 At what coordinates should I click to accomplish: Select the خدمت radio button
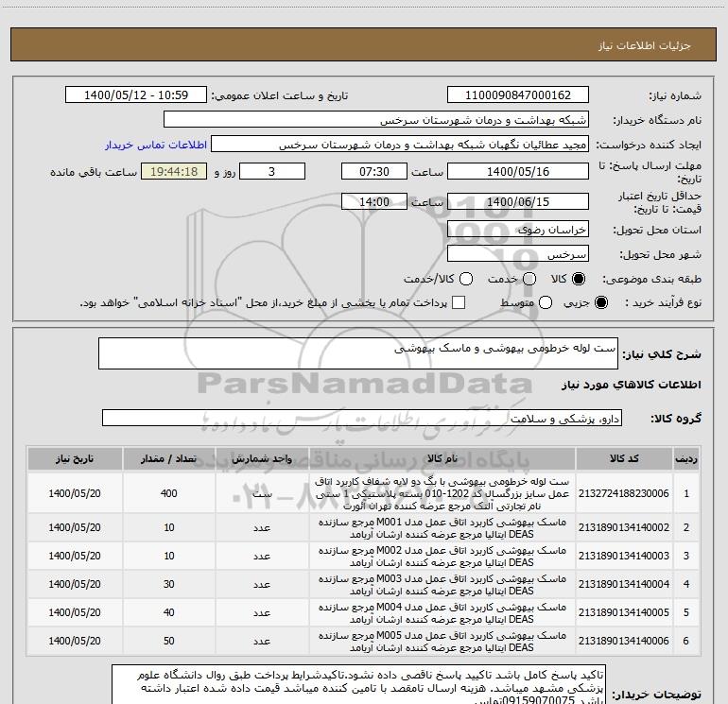tap(529, 279)
